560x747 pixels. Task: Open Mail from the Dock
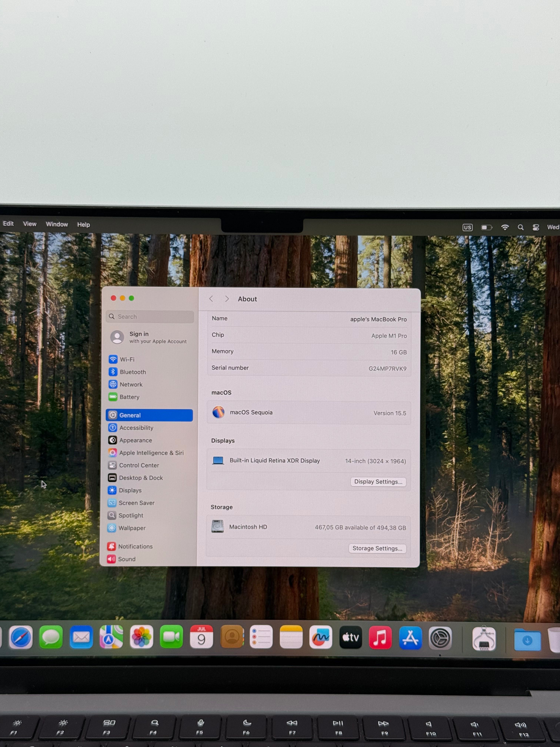coord(81,637)
